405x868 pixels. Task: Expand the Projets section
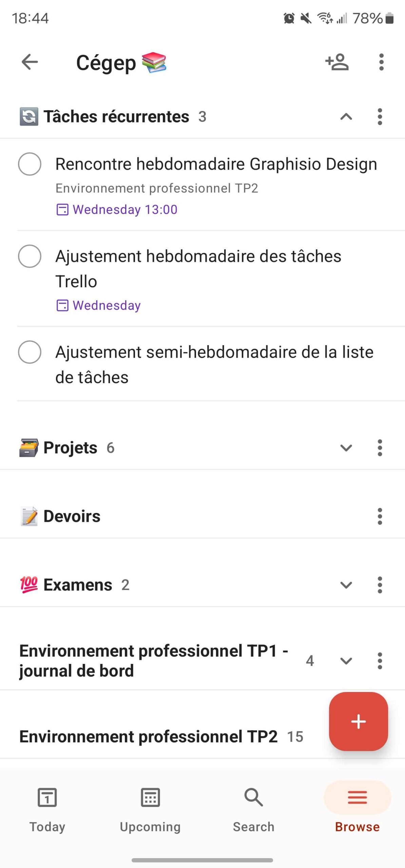(346, 448)
